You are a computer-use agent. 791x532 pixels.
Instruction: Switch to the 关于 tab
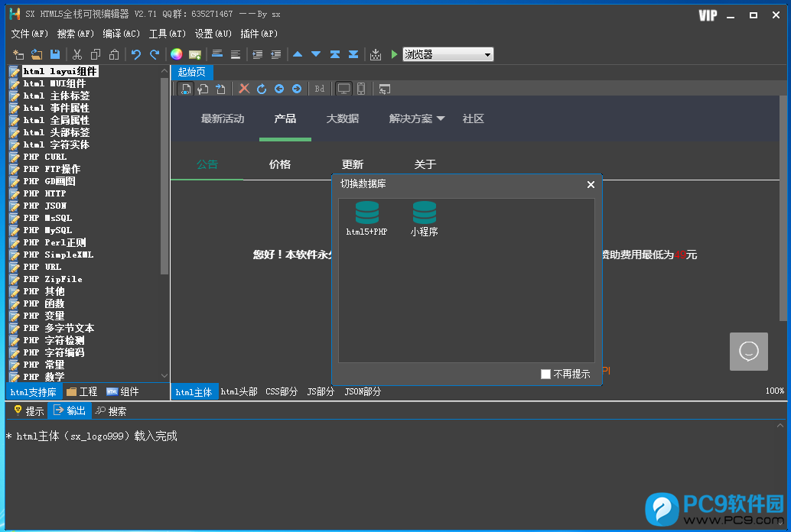pyautogui.click(x=425, y=164)
